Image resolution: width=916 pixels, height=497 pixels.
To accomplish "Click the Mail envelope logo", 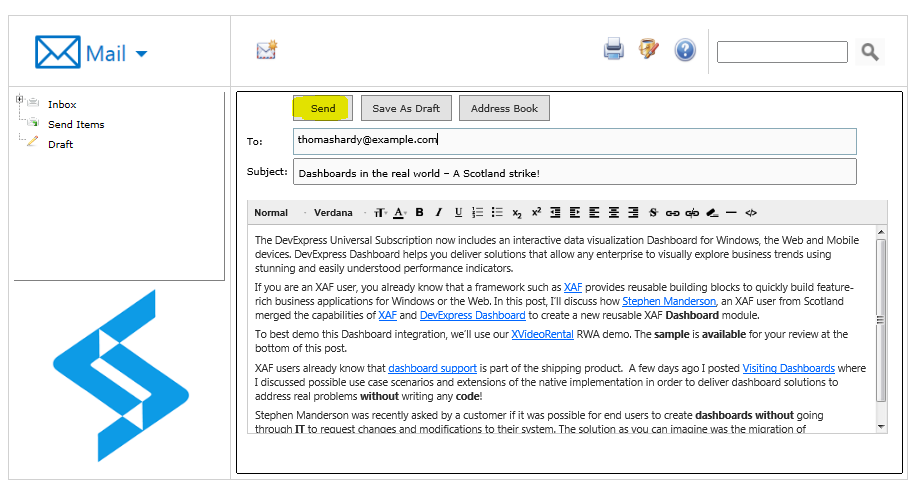I will tap(58, 52).
